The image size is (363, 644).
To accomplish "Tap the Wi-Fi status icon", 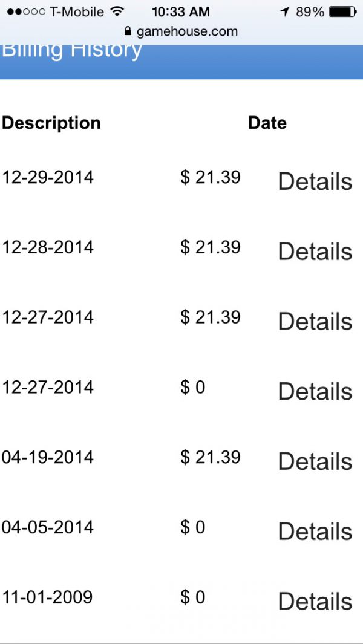I will tap(117, 11).
